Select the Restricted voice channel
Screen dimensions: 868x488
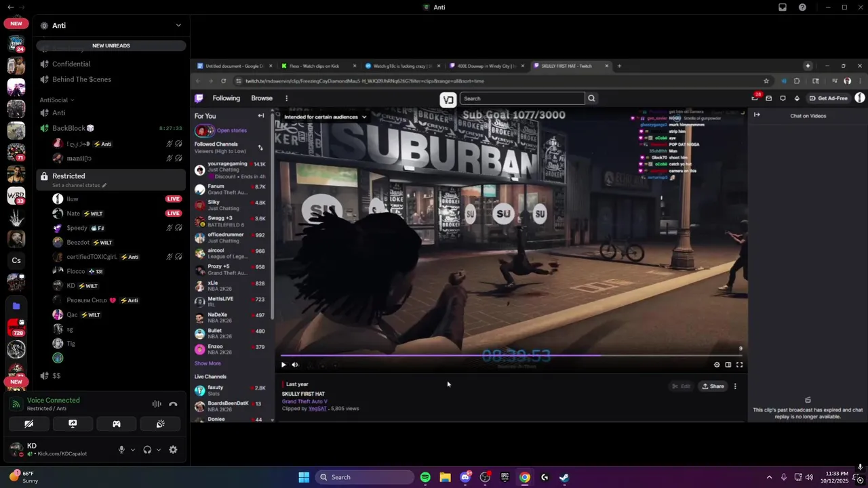coord(111,176)
